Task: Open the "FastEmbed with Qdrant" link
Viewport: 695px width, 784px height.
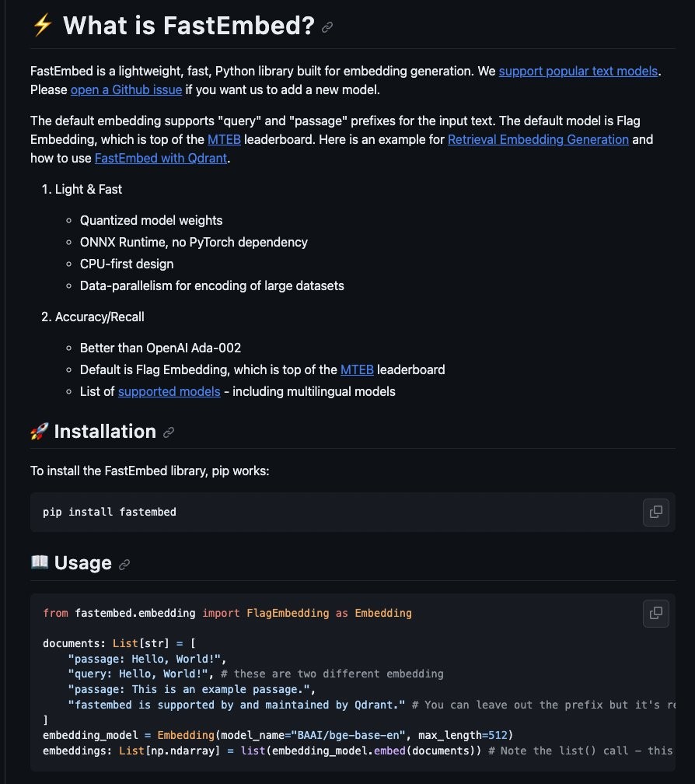Action: (x=160, y=158)
